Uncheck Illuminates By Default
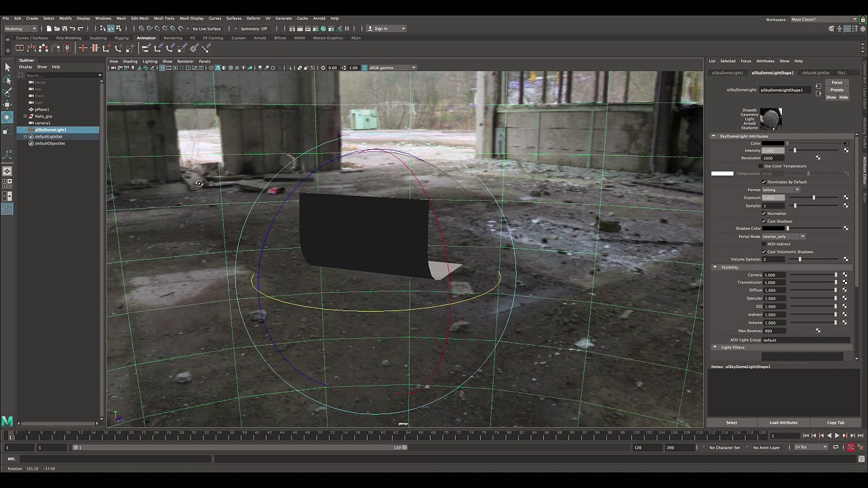Image resolution: width=868 pixels, height=488 pixels. click(764, 182)
